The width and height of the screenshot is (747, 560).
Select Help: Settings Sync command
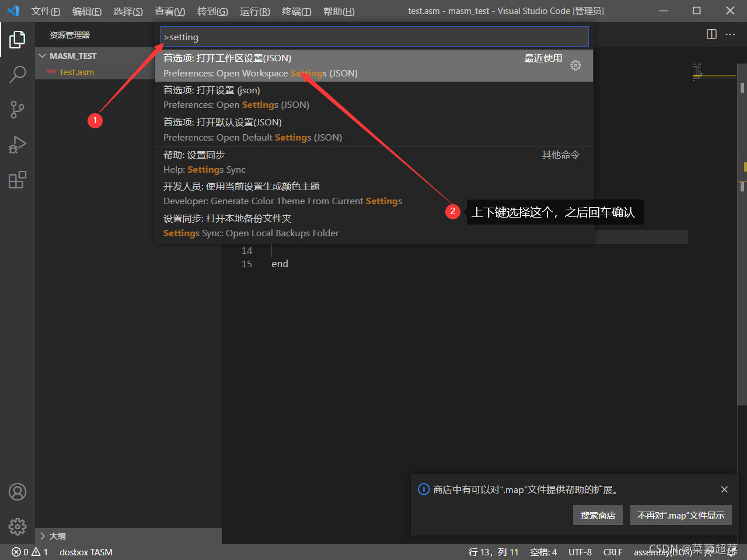tap(374, 162)
